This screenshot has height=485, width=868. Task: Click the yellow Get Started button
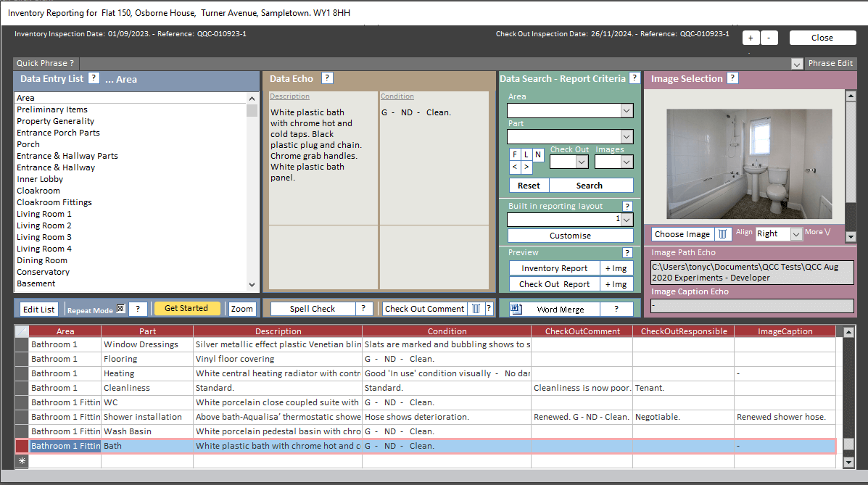[x=186, y=308]
